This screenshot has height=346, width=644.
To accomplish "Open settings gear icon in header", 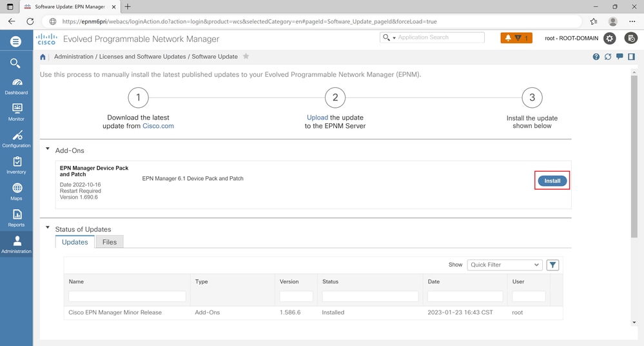I will pyautogui.click(x=609, y=38).
